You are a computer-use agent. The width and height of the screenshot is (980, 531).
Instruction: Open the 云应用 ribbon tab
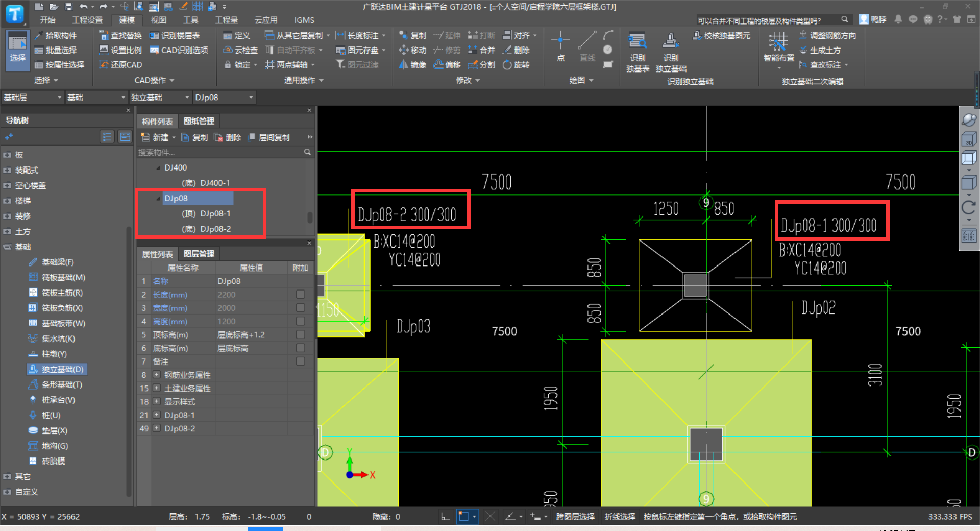(x=266, y=20)
